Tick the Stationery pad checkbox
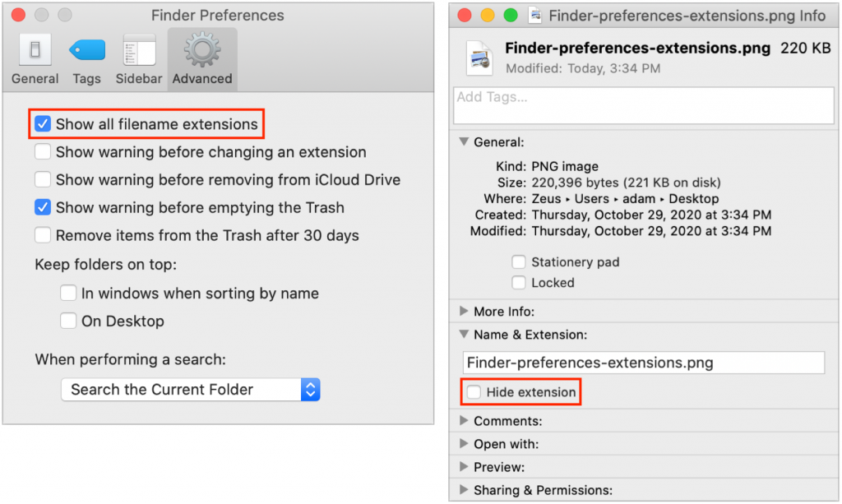The width and height of the screenshot is (842, 504). click(519, 262)
